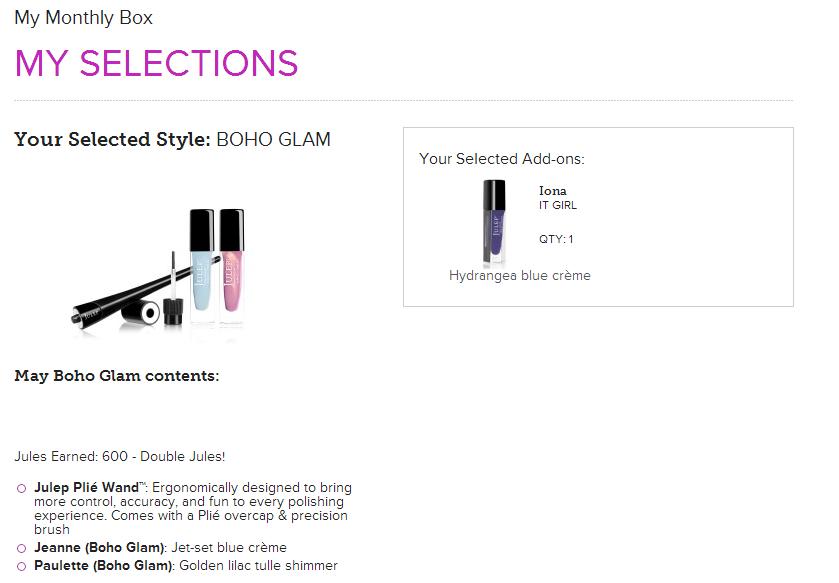Click the BOHO GLAM selected style text
This screenshot has height=583, width=839.
(273, 140)
